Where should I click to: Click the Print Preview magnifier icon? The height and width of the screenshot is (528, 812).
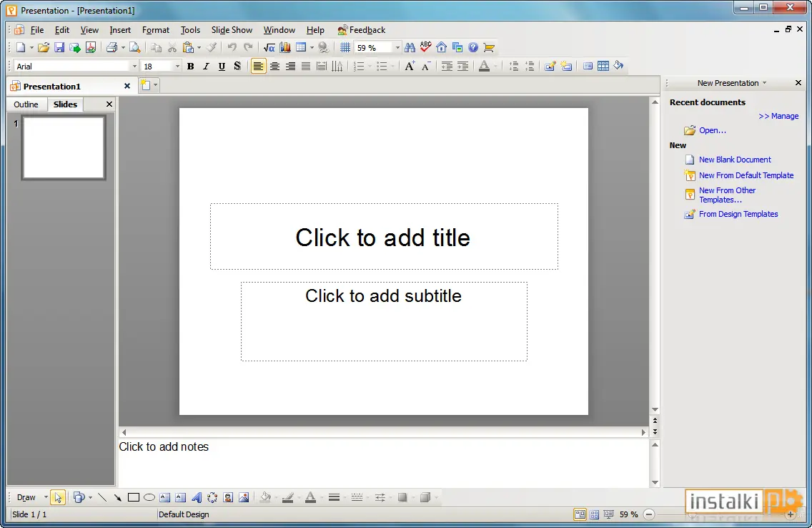134,48
